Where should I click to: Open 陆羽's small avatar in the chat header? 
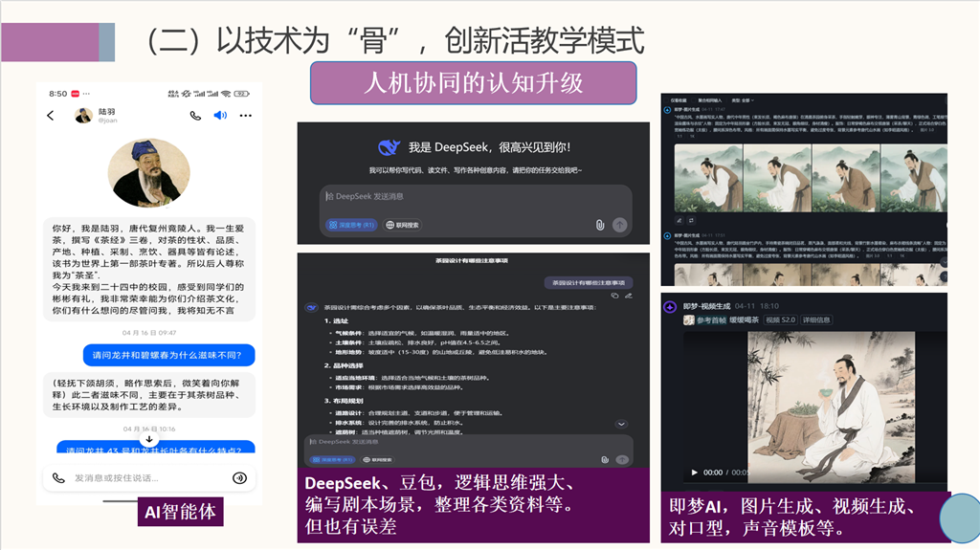point(83,116)
